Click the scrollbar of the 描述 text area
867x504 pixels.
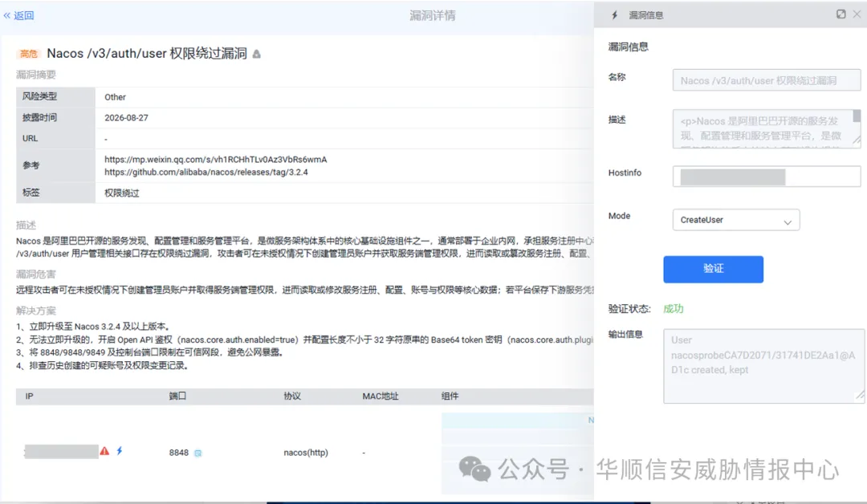tap(857, 116)
